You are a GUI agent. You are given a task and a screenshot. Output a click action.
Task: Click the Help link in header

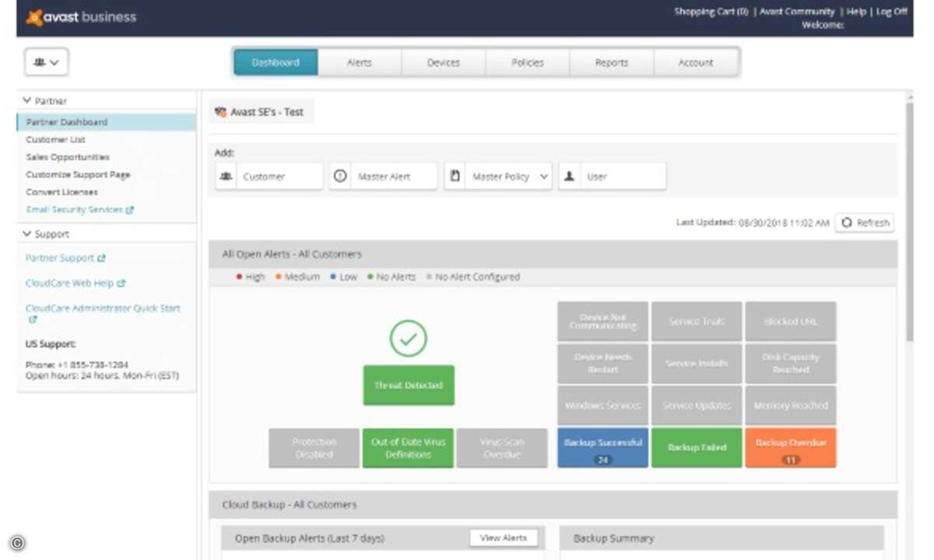pos(856,12)
